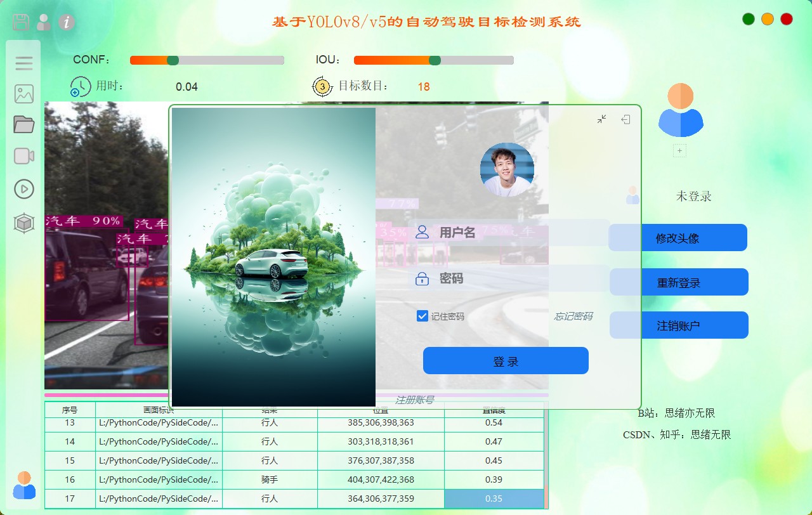812x515 pixels.
Task: Click the 未登录 status text
Action: (x=693, y=197)
